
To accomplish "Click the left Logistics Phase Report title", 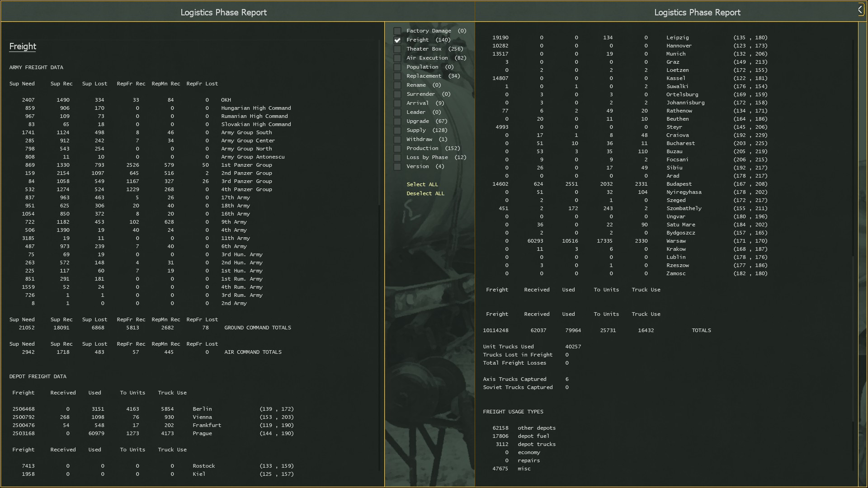I will point(224,12).
